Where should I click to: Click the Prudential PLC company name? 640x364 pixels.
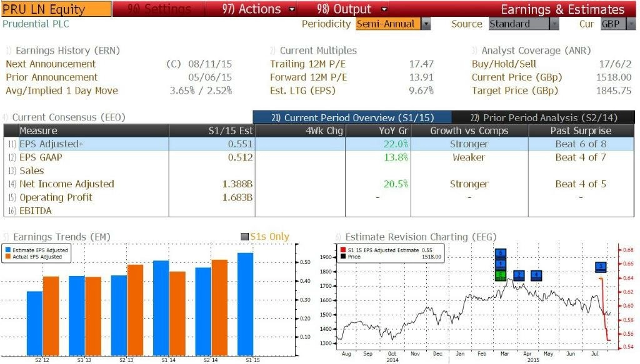(x=36, y=24)
